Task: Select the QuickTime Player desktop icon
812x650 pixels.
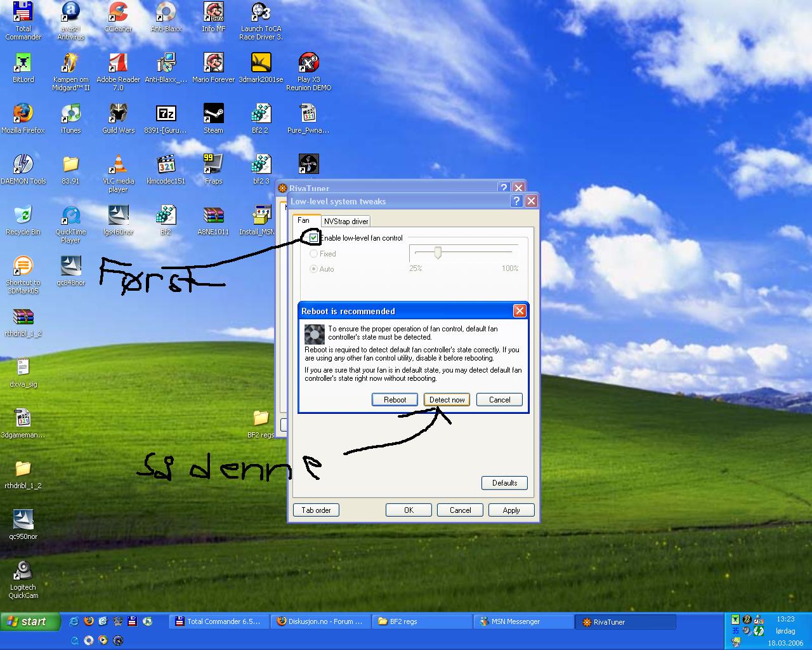Action: pyautogui.click(x=70, y=223)
